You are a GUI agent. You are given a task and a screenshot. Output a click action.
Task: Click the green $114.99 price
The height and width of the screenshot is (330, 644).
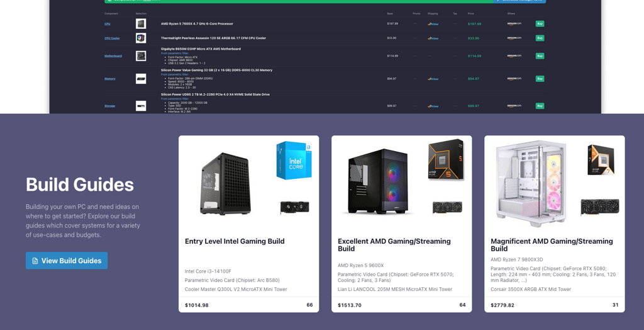coord(474,56)
